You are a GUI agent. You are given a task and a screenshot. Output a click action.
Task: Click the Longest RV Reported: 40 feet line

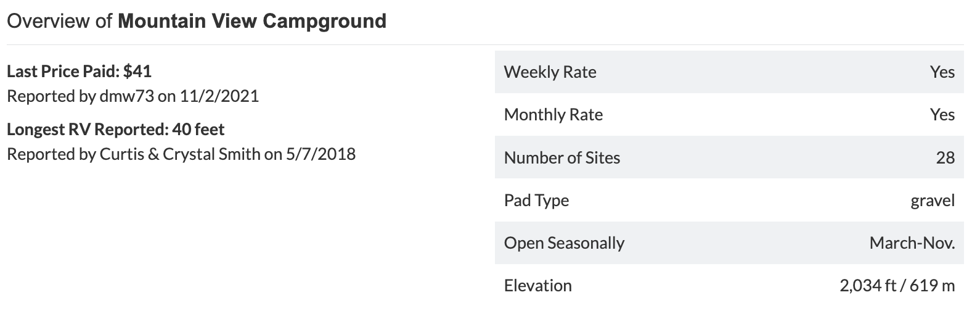point(116,130)
